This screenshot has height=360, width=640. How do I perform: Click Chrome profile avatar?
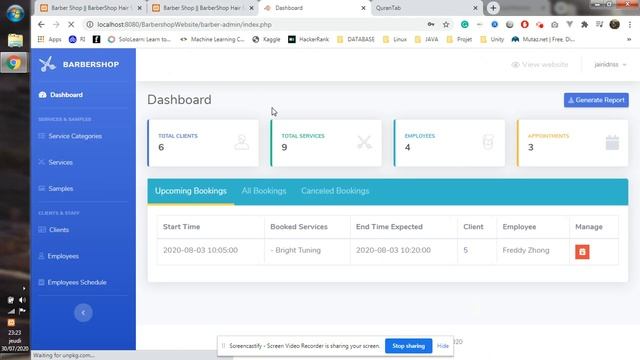(614, 24)
